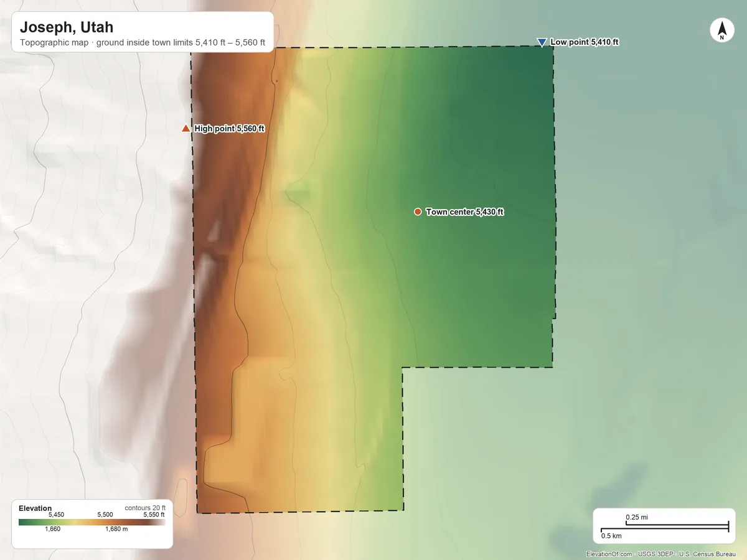
Task: Click the town center circle marker
Action: pyautogui.click(x=418, y=212)
